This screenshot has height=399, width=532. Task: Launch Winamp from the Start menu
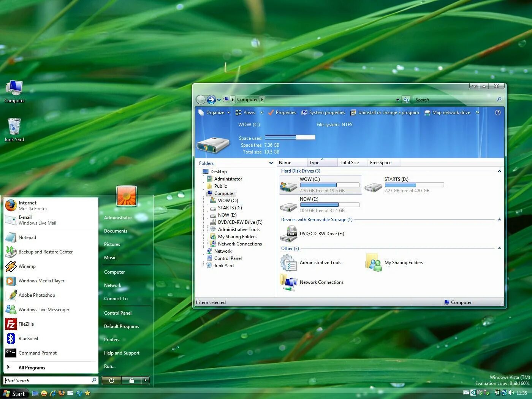point(27,266)
